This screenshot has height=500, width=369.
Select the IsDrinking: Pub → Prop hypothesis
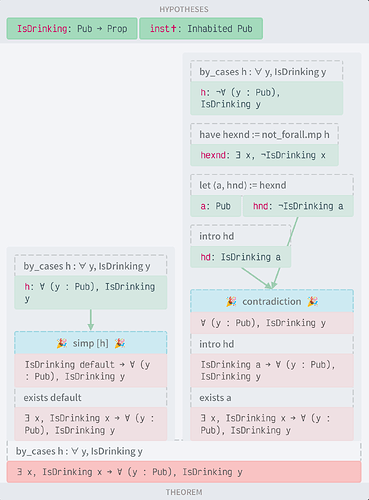(x=72, y=29)
